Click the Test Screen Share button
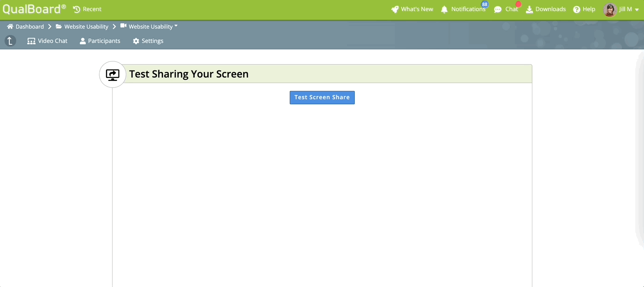Image resolution: width=644 pixels, height=287 pixels. click(322, 97)
